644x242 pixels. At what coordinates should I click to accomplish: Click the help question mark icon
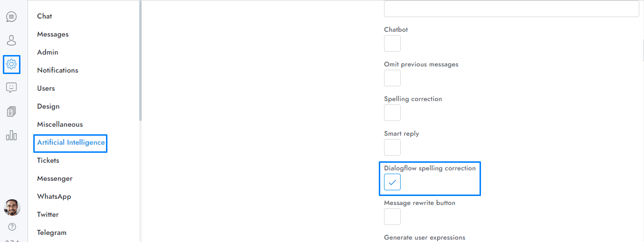click(x=12, y=227)
